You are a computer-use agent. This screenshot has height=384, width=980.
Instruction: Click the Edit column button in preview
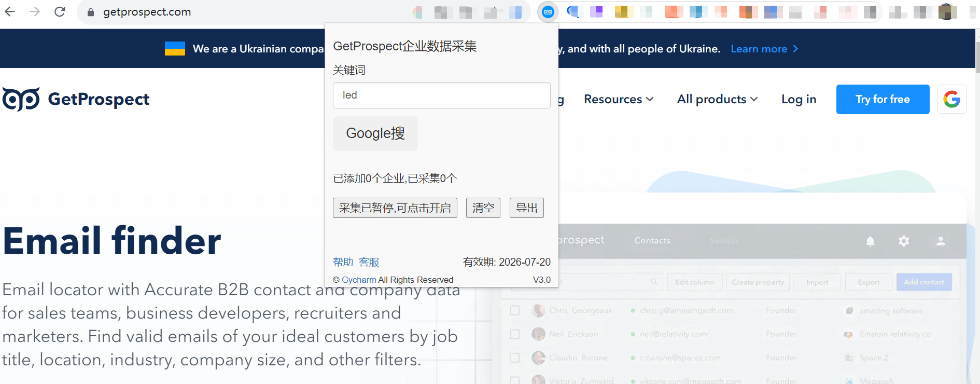coord(694,282)
